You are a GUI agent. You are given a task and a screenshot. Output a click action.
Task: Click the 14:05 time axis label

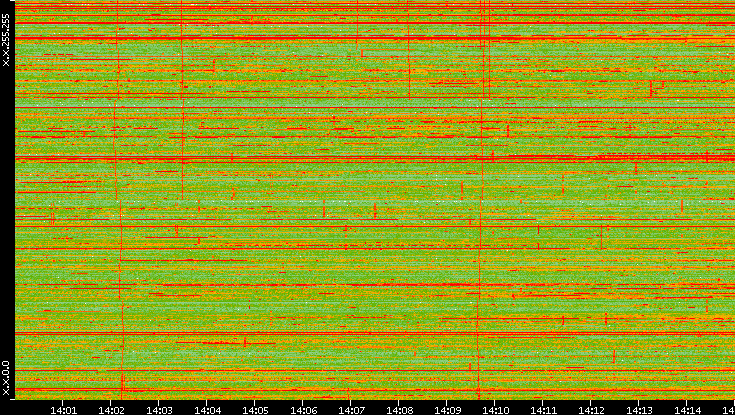[x=255, y=410]
